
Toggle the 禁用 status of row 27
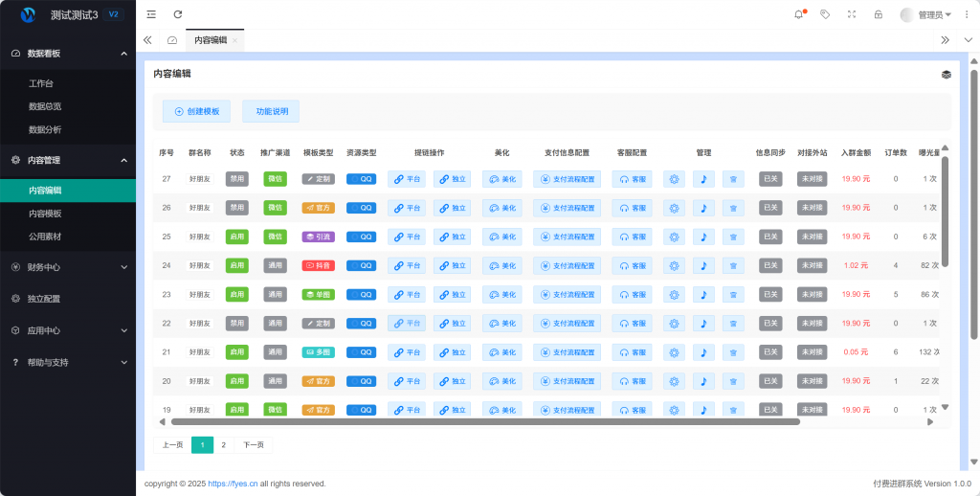tap(236, 178)
